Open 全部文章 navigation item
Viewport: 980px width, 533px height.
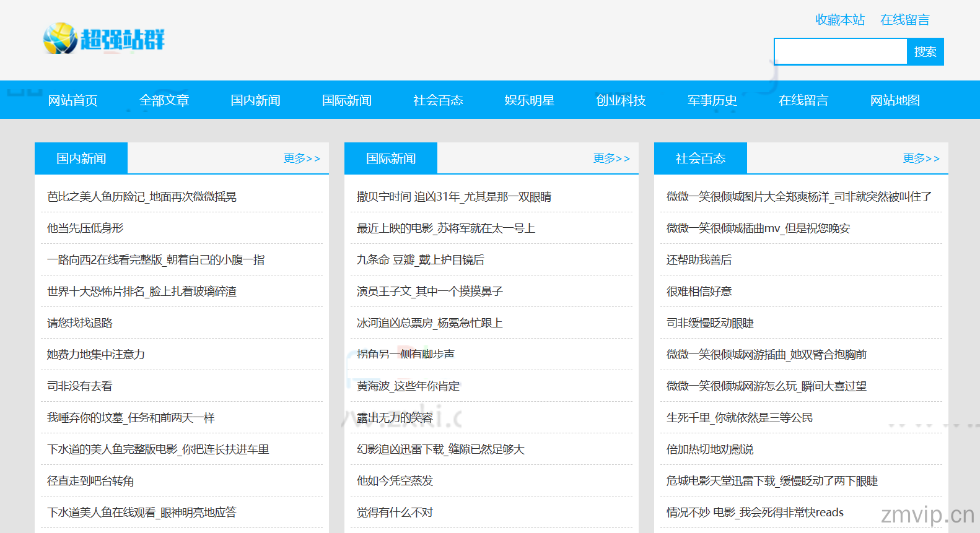164,100
